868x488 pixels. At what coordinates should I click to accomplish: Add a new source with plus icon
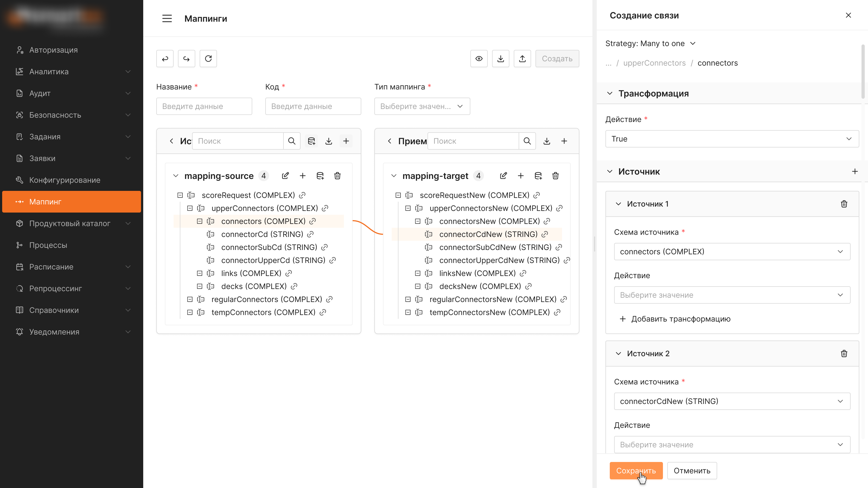(855, 171)
